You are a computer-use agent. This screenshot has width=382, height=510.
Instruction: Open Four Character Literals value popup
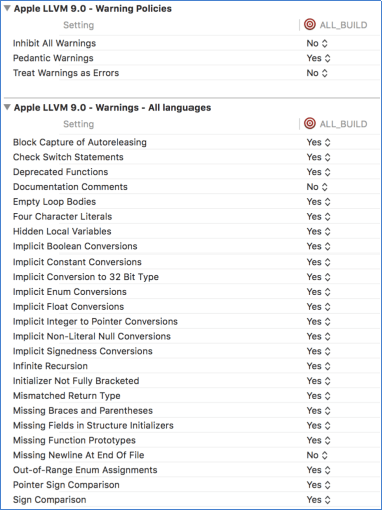[x=318, y=217]
